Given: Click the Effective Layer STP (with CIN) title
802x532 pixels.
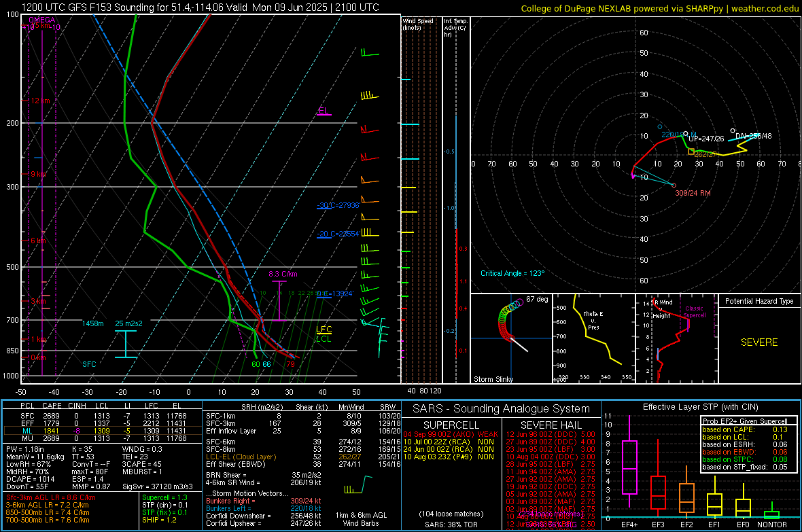Looking at the screenshot, I should point(700,407).
